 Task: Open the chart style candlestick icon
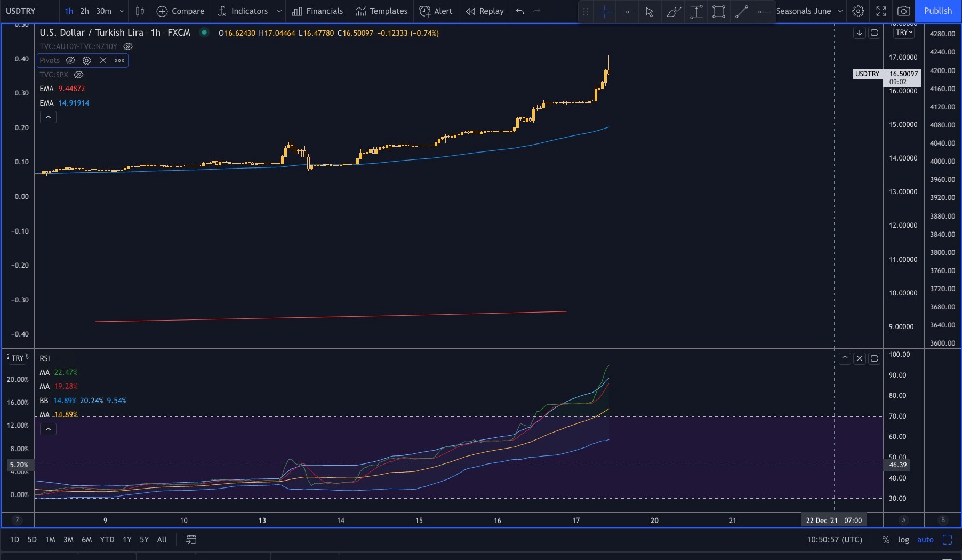140,11
